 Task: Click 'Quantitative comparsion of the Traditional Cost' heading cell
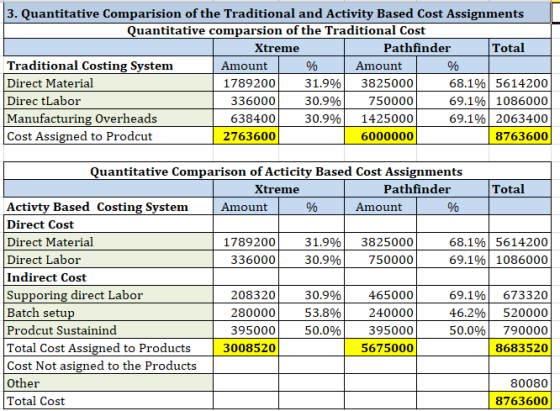pyautogui.click(x=277, y=31)
